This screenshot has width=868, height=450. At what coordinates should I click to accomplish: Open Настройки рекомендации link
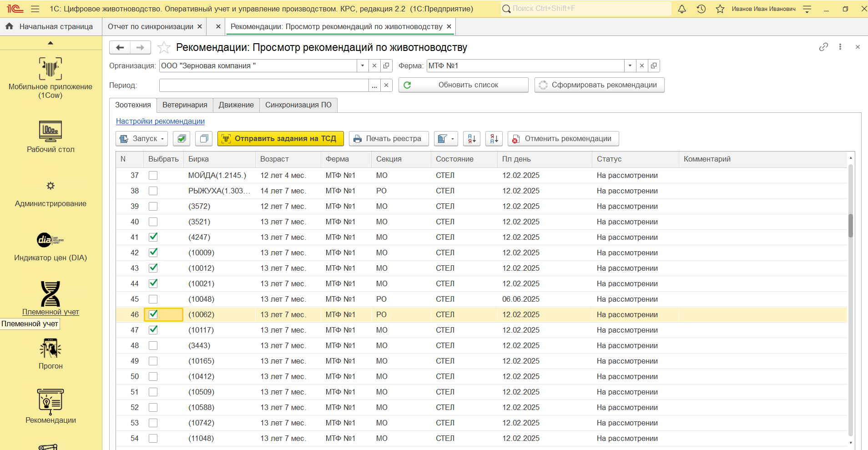pyautogui.click(x=160, y=121)
